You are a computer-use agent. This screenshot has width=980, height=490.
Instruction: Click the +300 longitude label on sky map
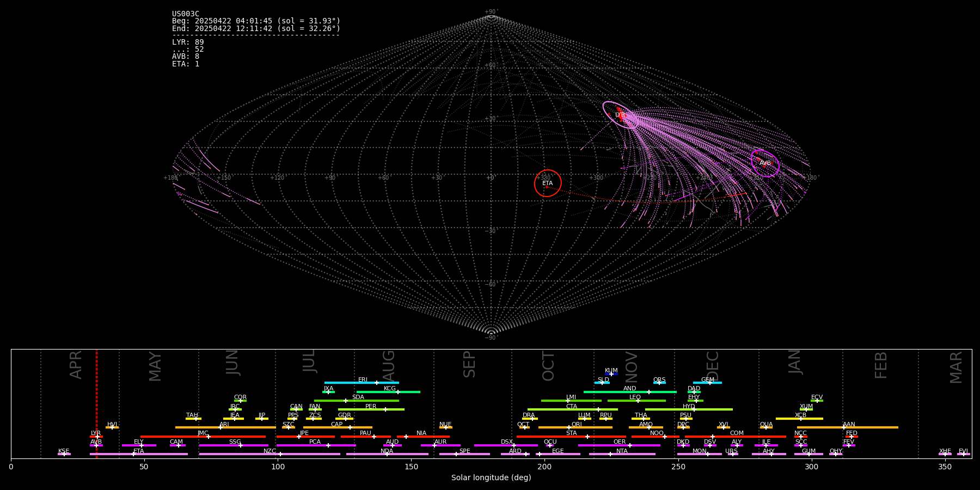[596, 178]
